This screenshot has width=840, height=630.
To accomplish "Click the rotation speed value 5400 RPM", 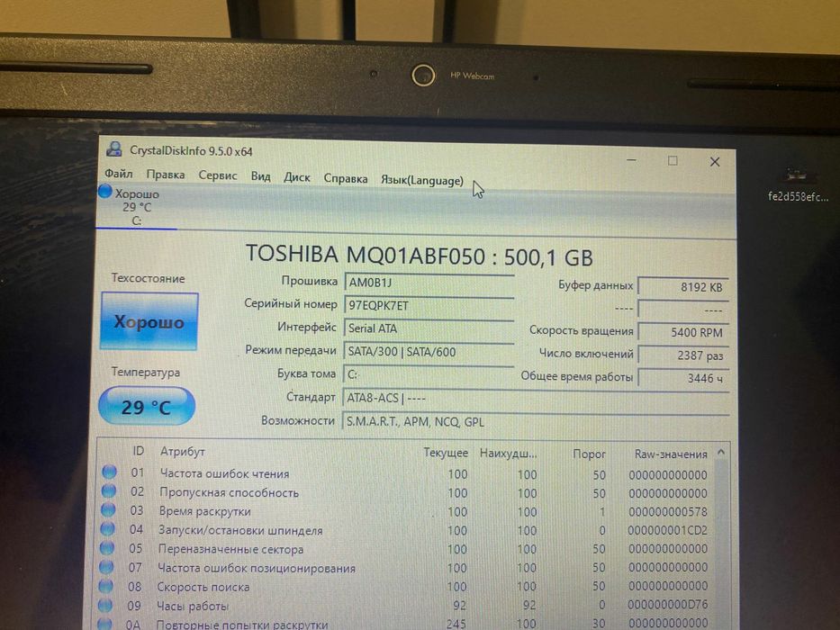I will (x=683, y=332).
